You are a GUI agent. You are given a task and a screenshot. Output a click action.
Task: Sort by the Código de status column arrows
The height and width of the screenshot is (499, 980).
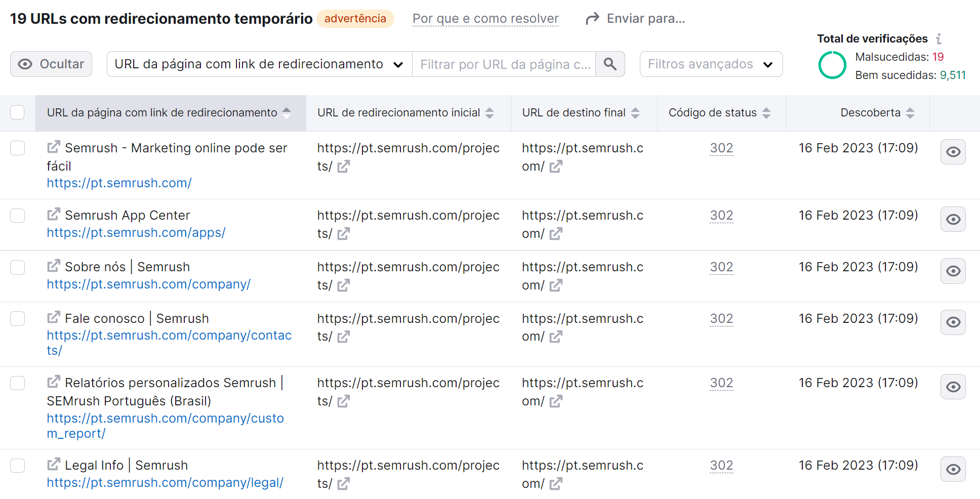(x=766, y=112)
